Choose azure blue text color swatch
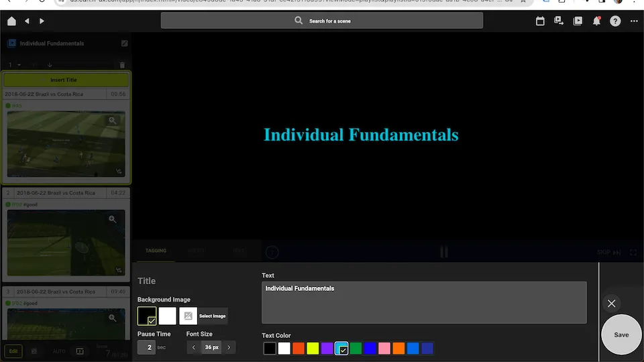The height and width of the screenshot is (362, 644). [x=413, y=348]
